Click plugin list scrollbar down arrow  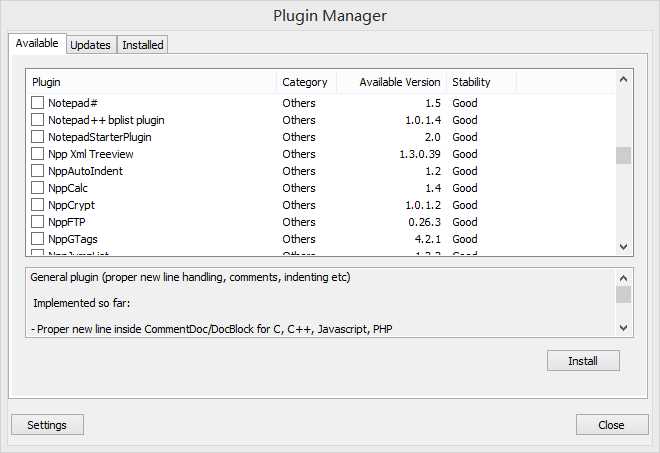click(623, 247)
